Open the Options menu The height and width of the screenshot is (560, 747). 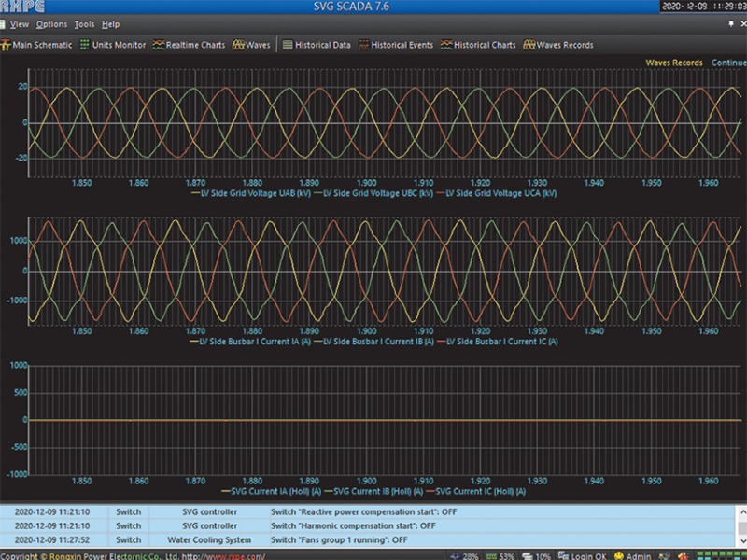pyautogui.click(x=51, y=24)
